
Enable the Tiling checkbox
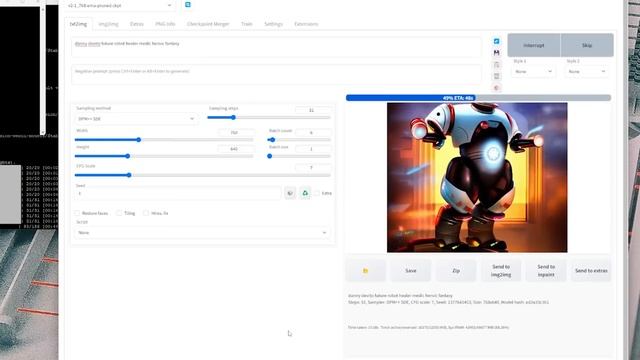pos(119,213)
